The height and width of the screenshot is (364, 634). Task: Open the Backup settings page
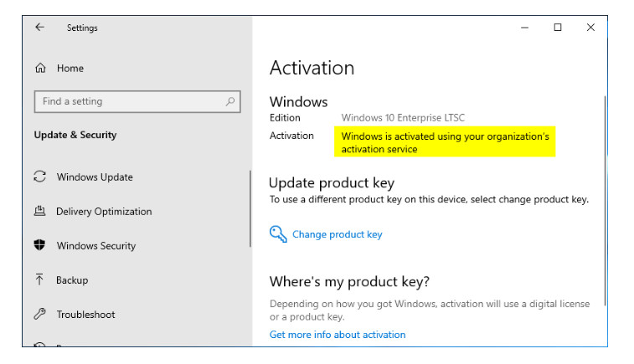72,280
